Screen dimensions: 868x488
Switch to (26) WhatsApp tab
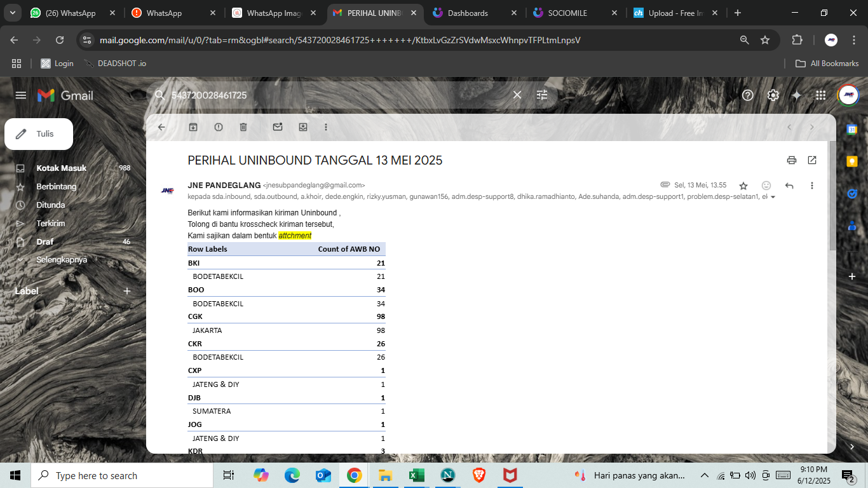[71, 13]
